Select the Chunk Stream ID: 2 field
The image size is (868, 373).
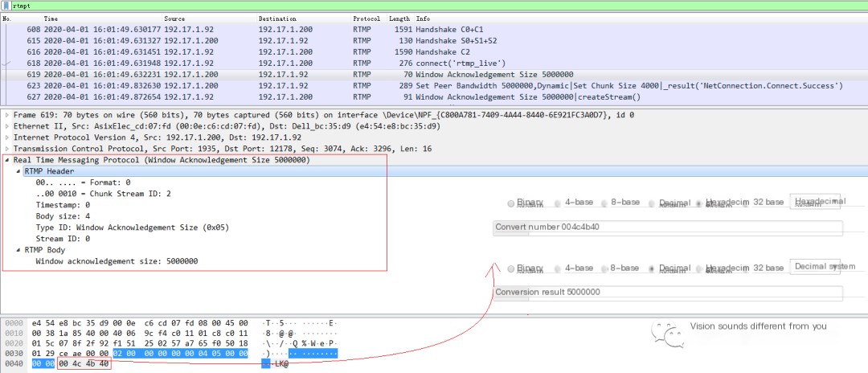(x=103, y=194)
